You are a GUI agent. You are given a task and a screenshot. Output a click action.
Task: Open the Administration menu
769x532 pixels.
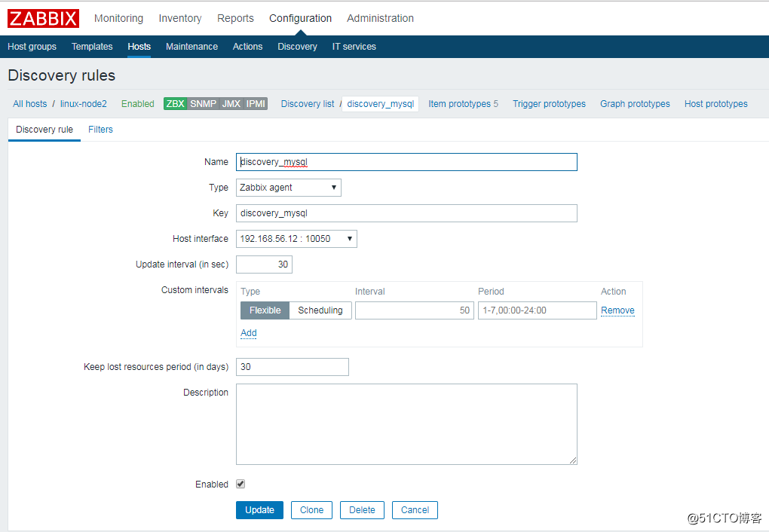[380, 18]
